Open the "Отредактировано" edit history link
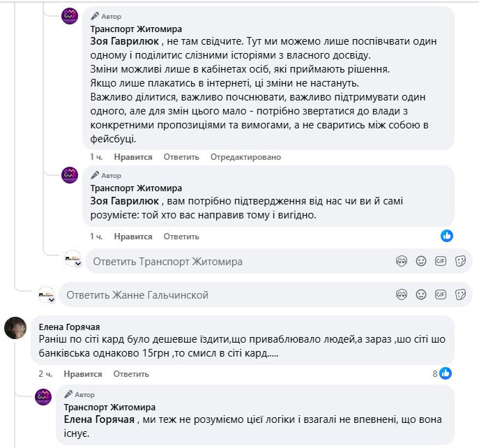479x448 pixels. point(245,157)
